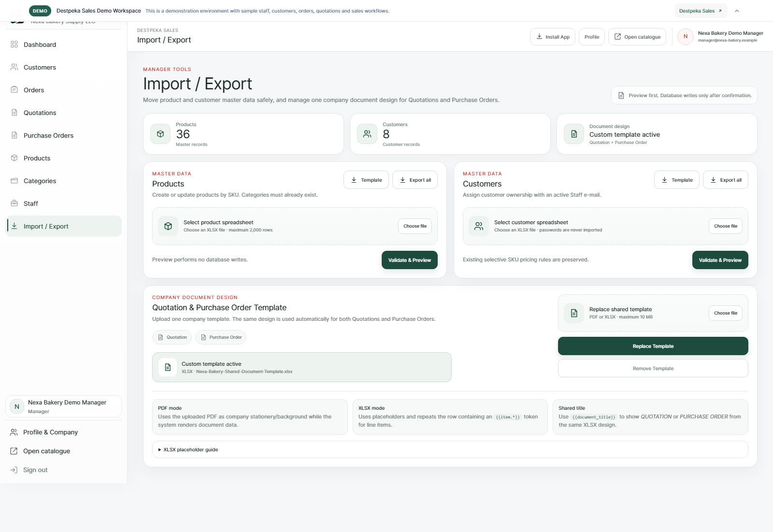Open Dashboard from the sidebar
This screenshot has width=773, height=532.
point(63,44)
